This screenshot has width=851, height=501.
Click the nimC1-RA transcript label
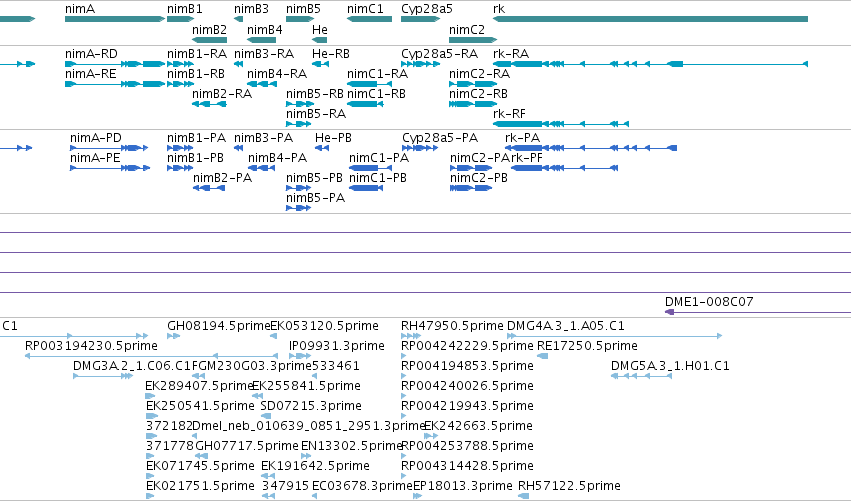377,74
